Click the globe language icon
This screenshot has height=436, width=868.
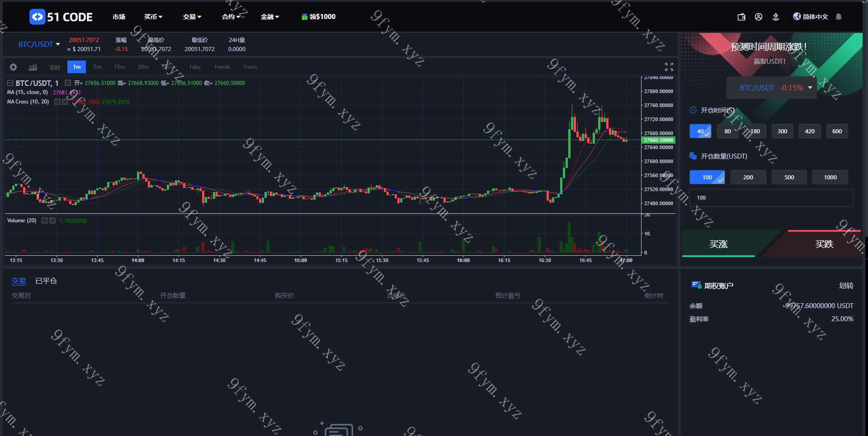pyautogui.click(x=797, y=16)
